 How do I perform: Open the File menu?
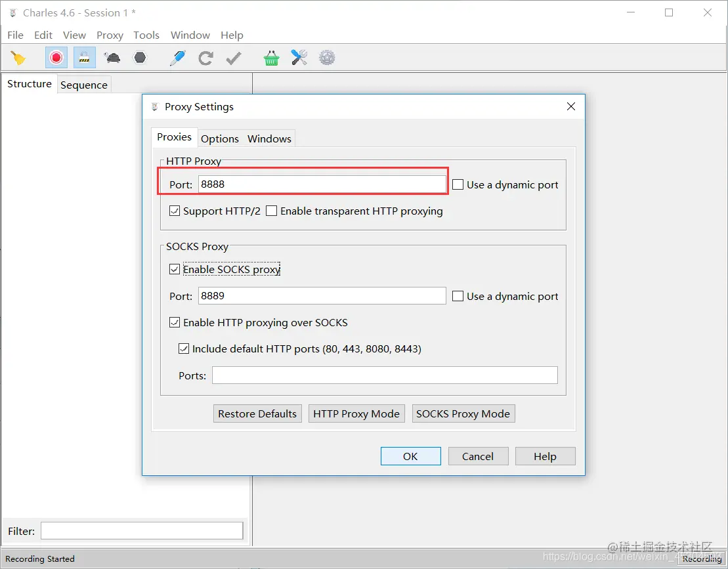coord(15,35)
